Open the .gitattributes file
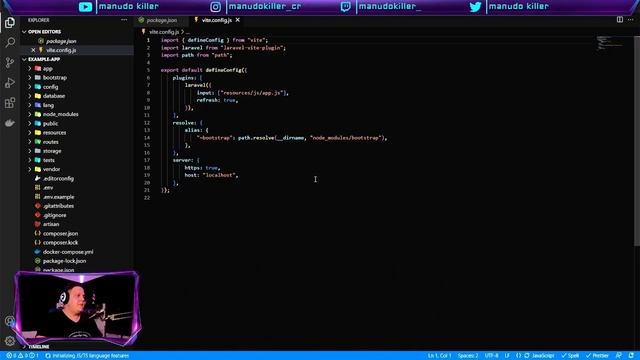This screenshot has height=360, width=640. tap(58, 206)
